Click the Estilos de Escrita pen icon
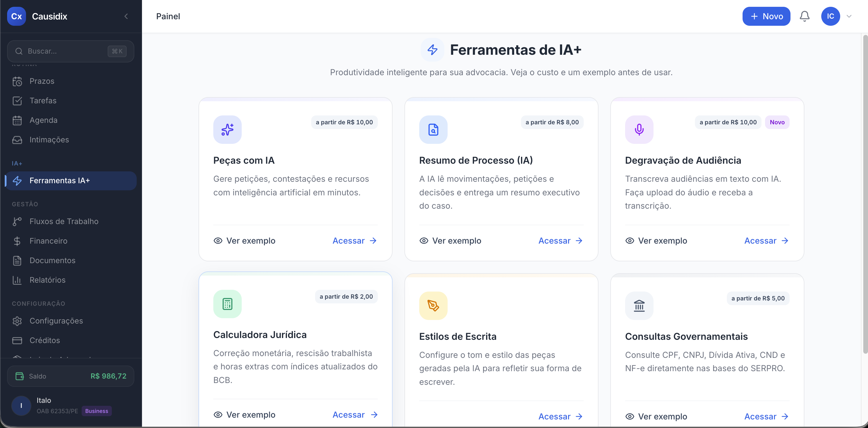 433,306
